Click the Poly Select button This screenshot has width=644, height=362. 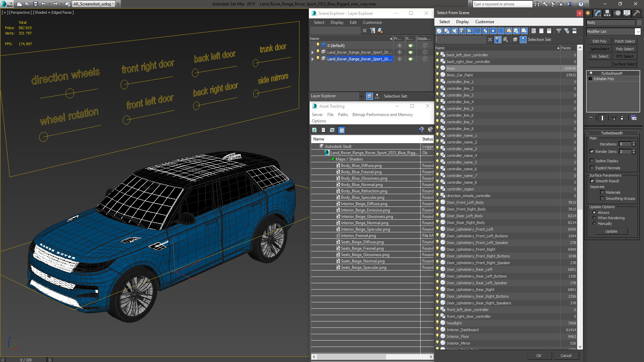point(625,49)
